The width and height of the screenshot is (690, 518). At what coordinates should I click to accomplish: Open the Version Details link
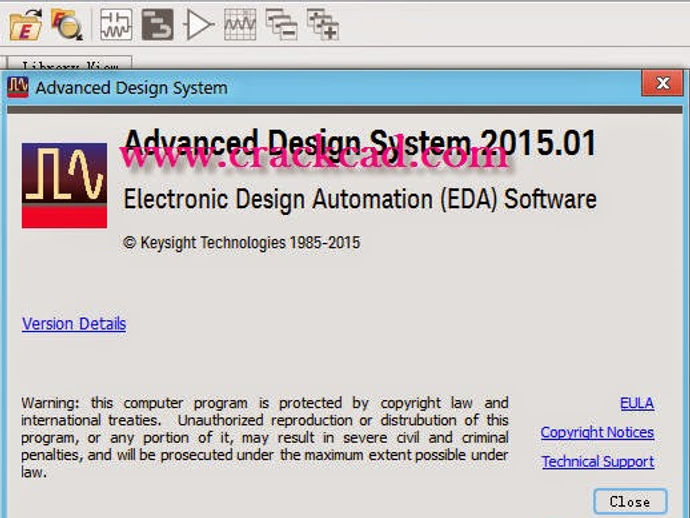(x=74, y=324)
